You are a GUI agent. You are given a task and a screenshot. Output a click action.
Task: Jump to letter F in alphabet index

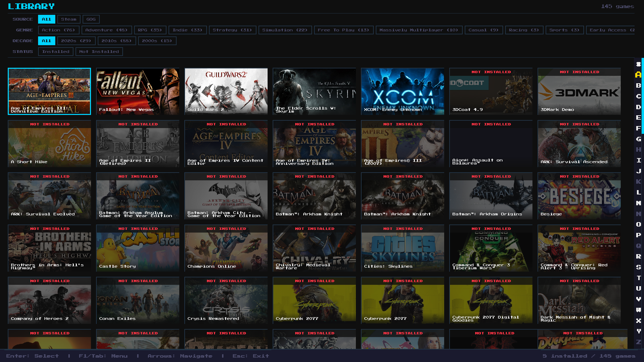[x=638, y=128]
